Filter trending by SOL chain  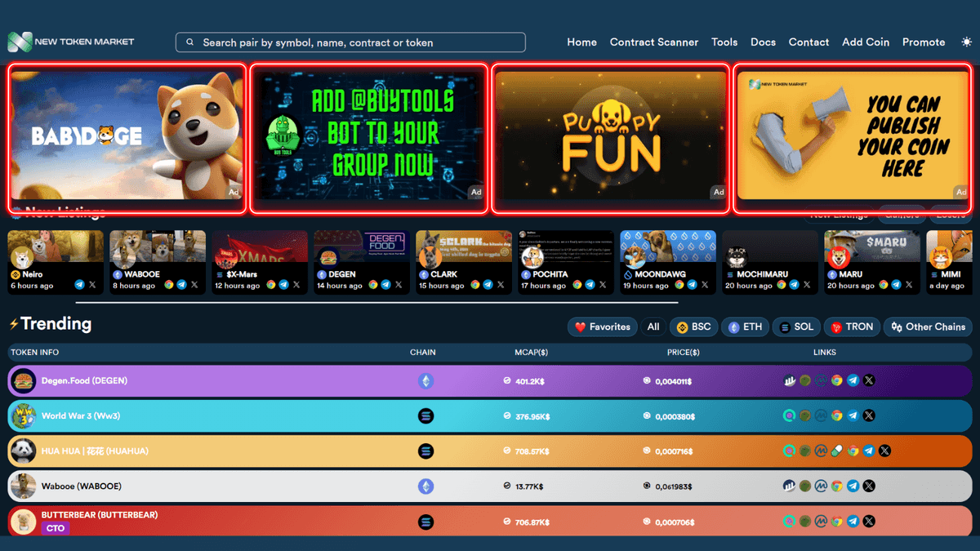796,327
